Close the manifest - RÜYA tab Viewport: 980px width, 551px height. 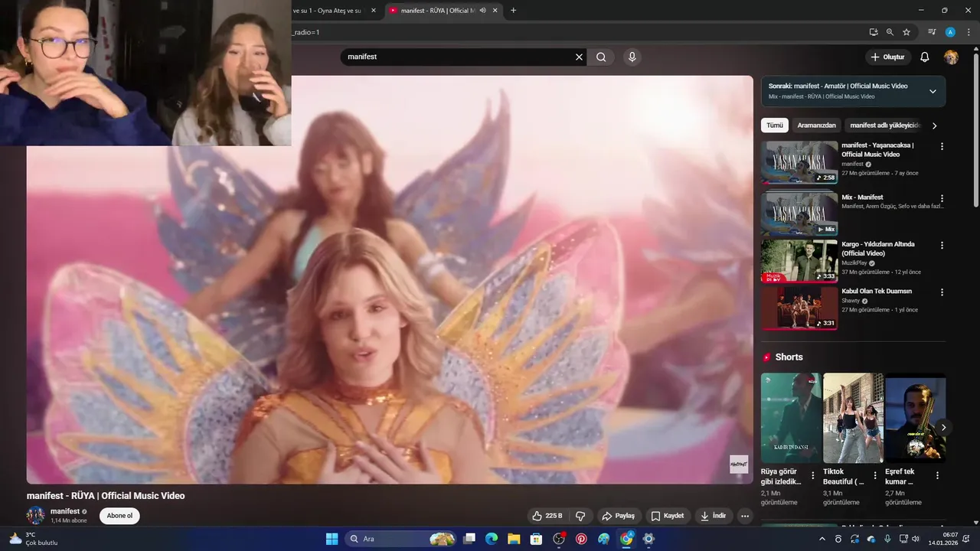pyautogui.click(x=495, y=10)
